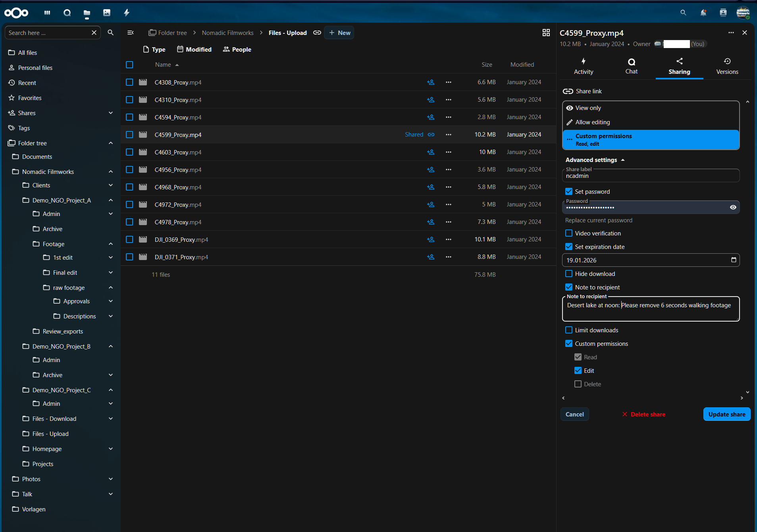Reveal the share password with the eye icon
The height and width of the screenshot is (532, 757).
pyautogui.click(x=733, y=207)
